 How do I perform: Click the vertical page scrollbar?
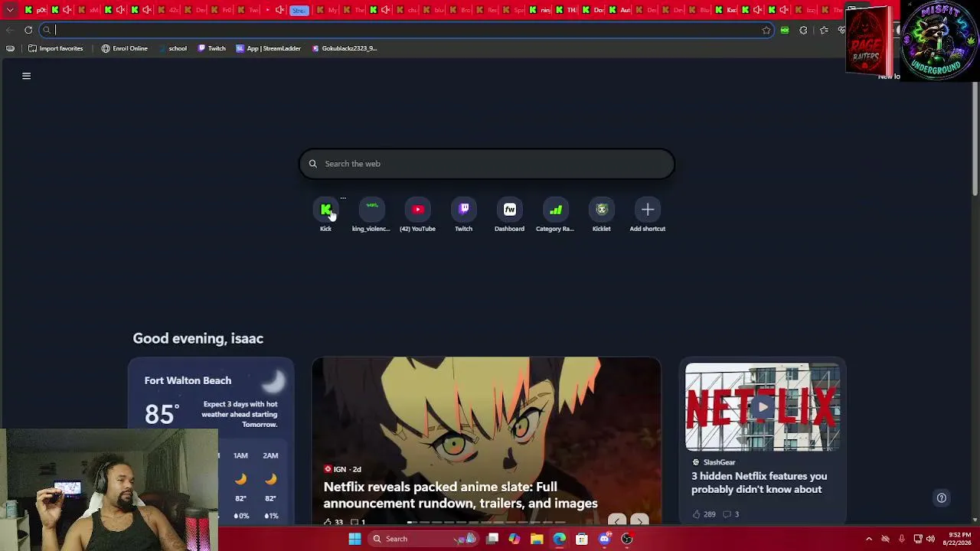click(975, 138)
